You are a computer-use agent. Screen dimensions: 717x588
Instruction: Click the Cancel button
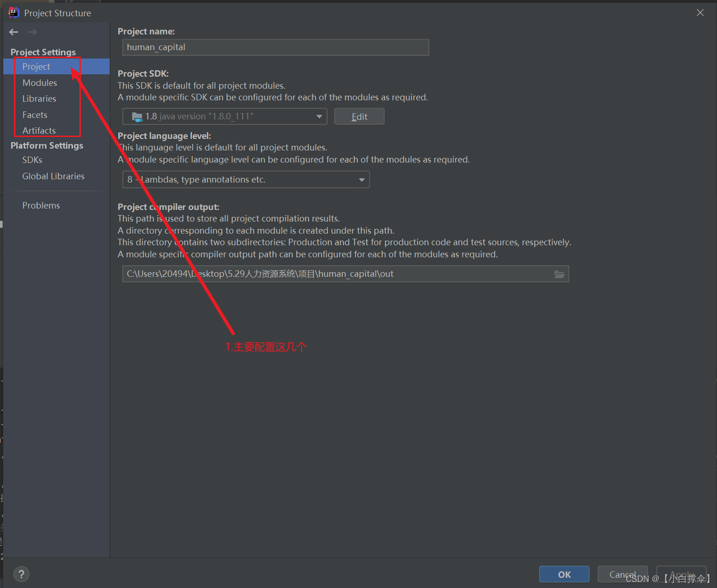(623, 574)
